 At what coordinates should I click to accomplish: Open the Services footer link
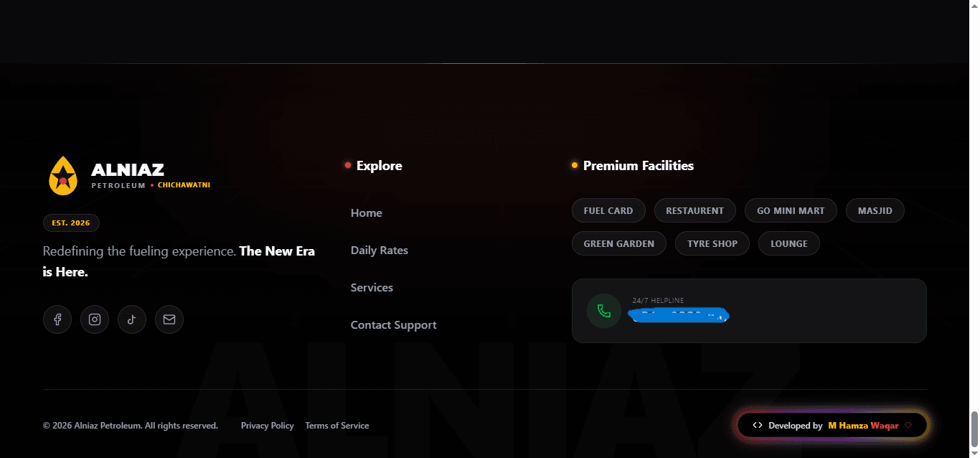372,288
